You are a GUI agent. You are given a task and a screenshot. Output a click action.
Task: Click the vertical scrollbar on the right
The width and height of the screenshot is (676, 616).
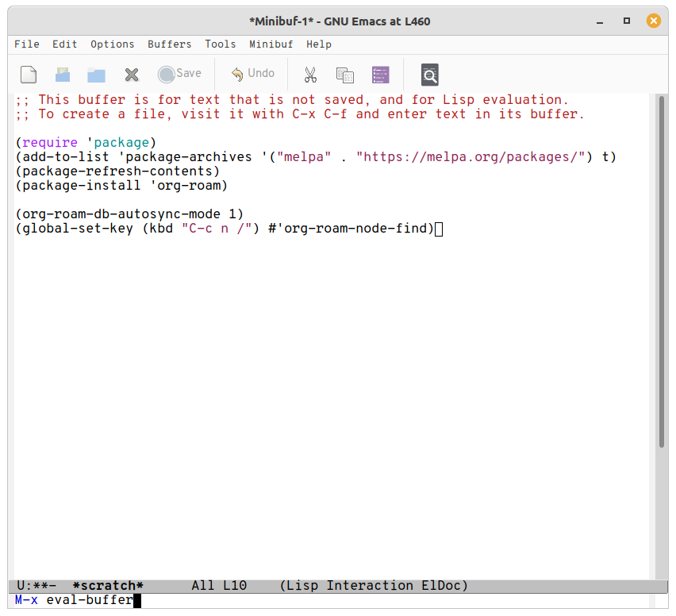(x=661, y=318)
